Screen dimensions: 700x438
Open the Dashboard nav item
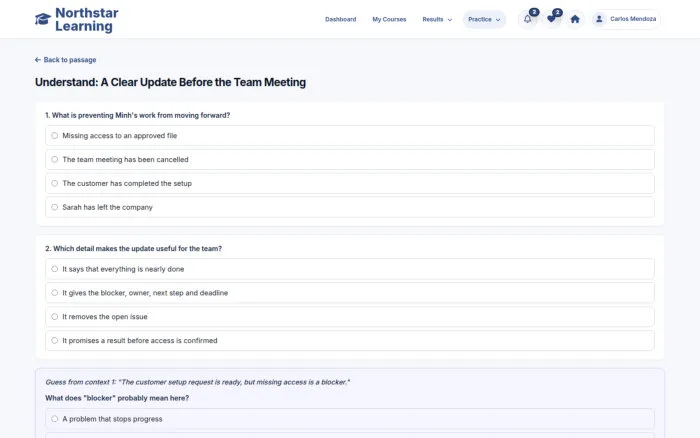click(x=341, y=19)
